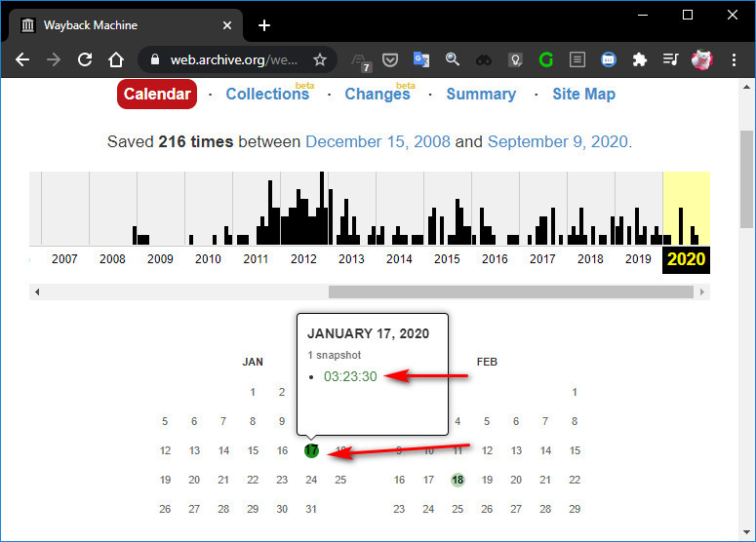The width and height of the screenshot is (756, 542).
Task: Click the FEB month header
Action: [x=487, y=362]
